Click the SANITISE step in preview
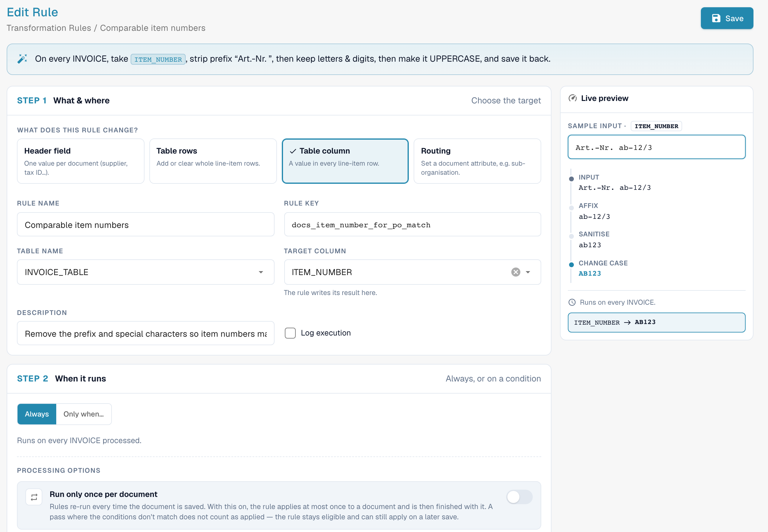Viewport: 768px width, 532px height. [594, 240]
